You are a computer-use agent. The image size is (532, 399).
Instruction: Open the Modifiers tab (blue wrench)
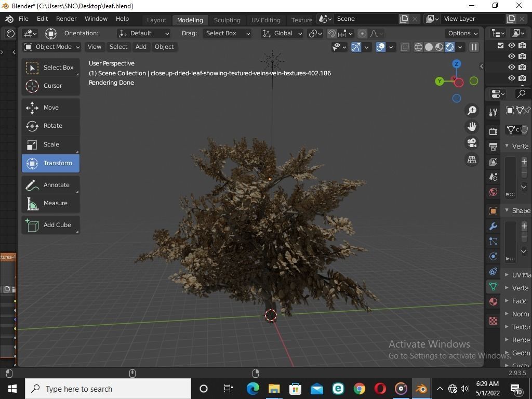click(x=493, y=226)
